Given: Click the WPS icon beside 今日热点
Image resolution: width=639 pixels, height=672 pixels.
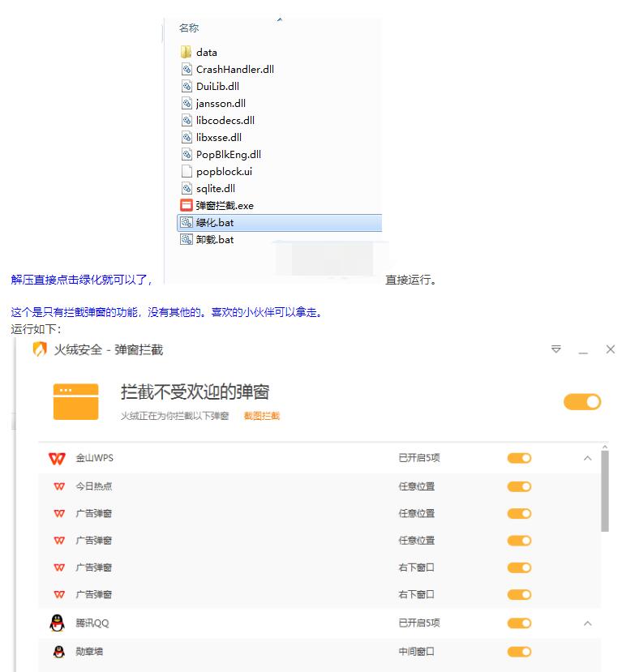Looking at the screenshot, I should tap(59, 486).
